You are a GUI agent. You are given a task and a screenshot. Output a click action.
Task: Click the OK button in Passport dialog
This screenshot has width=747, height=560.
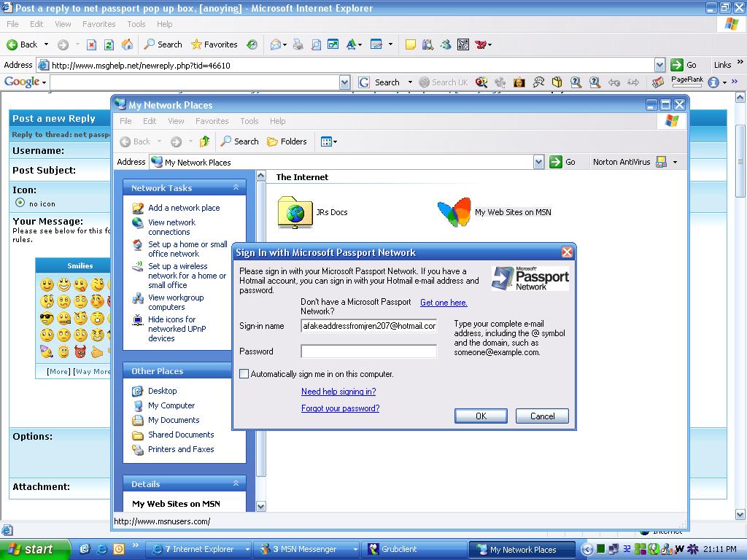point(481,416)
